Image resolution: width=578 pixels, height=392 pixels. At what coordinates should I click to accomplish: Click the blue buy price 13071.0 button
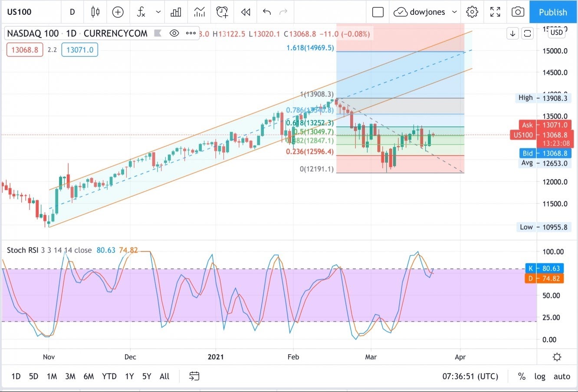click(80, 50)
